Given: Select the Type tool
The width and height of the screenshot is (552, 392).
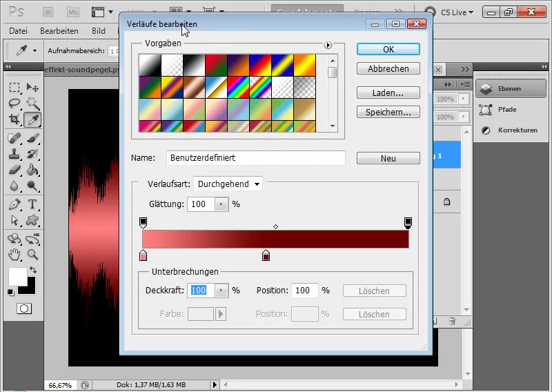Looking at the screenshot, I should (x=32, y=204).
